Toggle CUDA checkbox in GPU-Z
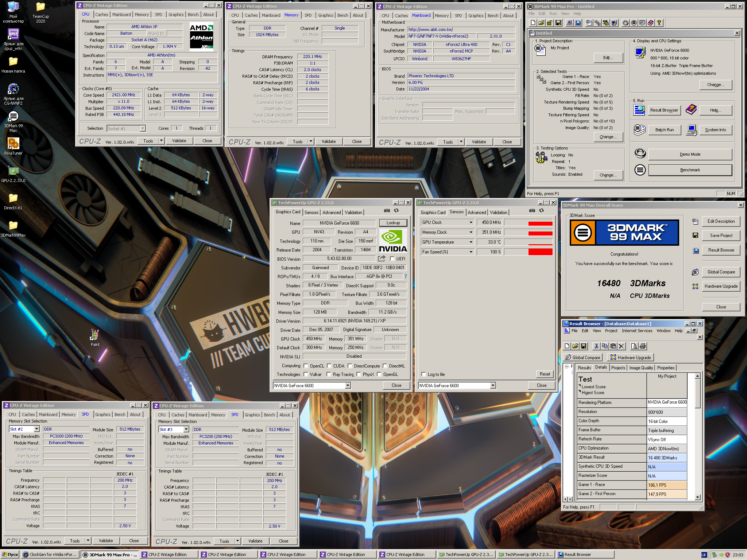This screenshot has height=560, width=747. coord(329,366)
